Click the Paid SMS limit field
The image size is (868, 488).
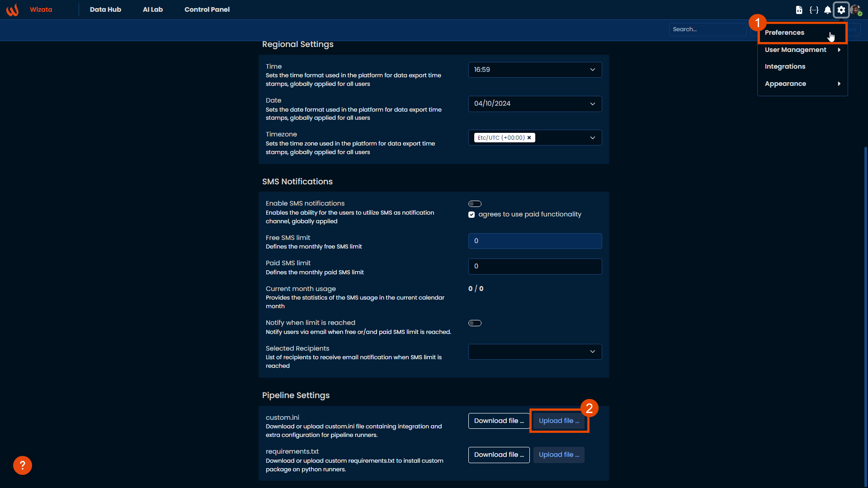(x=535, y=267)
